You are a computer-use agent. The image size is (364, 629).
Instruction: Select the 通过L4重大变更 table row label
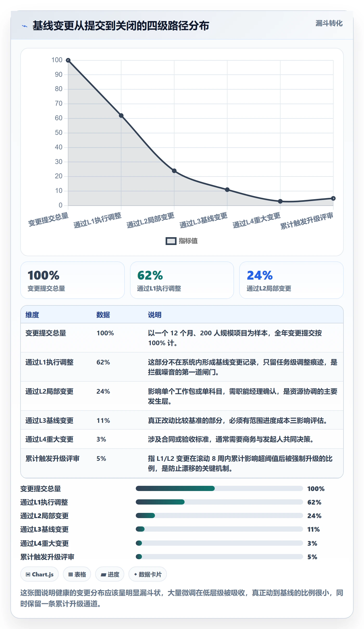pyautogui.click(x=49, y=439)
